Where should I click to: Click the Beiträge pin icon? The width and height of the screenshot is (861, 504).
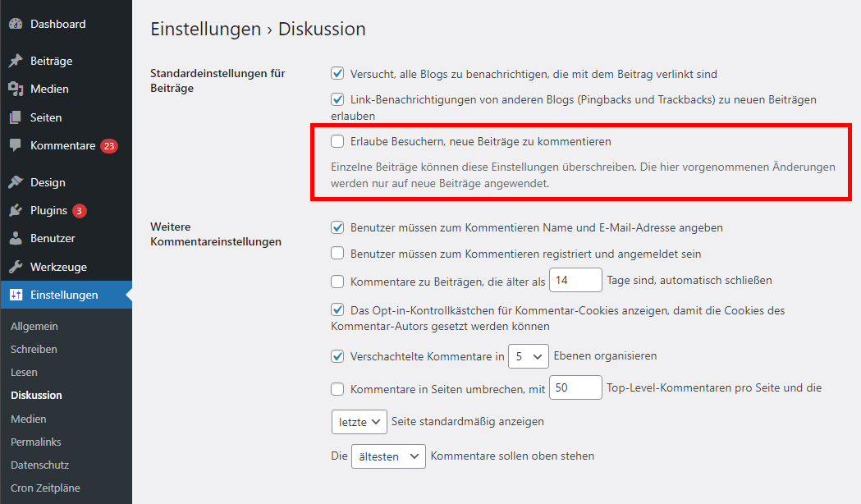(16, 61)
